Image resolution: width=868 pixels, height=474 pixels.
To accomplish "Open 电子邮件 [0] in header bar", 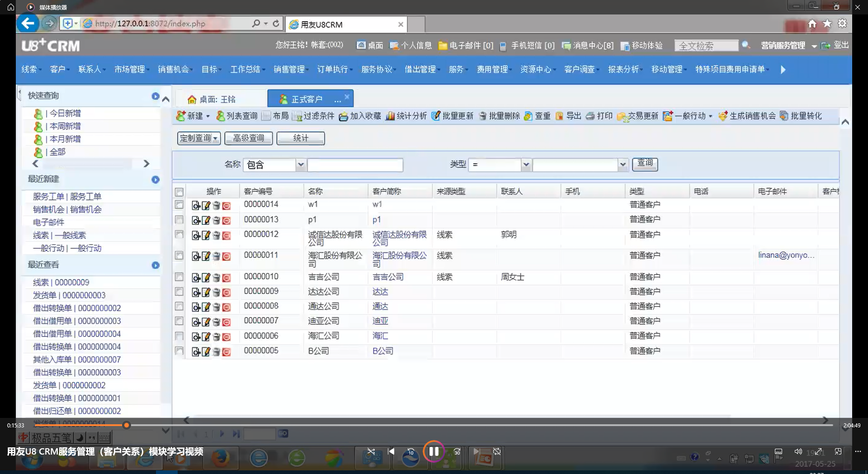I will pyautogui.click(x=466, y=46).
